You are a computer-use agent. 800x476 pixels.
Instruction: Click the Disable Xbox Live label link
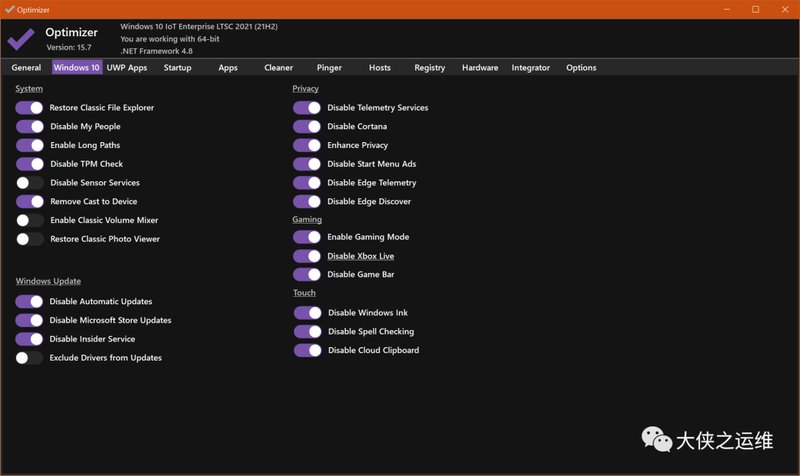pyautogui.click(x=360, y=256)
